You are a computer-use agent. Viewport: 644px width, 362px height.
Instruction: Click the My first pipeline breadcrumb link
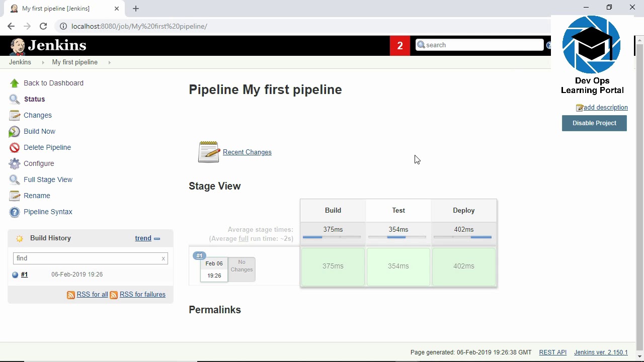point(74,62)
